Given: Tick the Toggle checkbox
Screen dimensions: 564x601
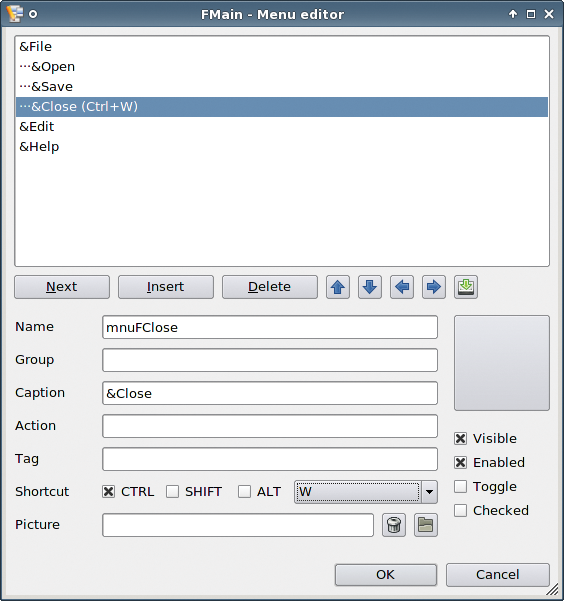Looking at the screenshot, I should pos(460,486).
